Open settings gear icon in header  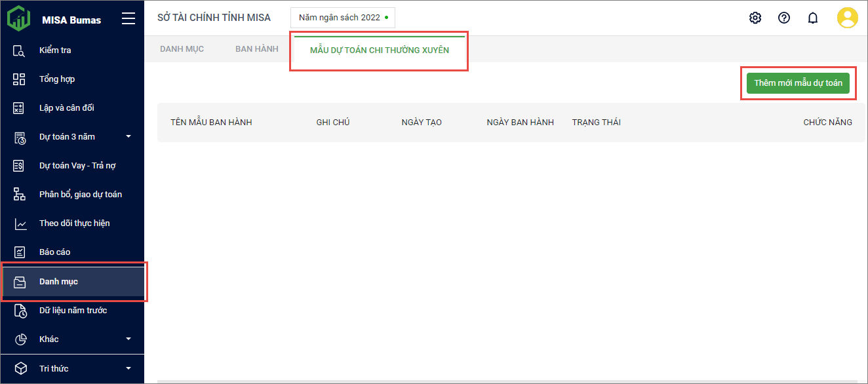click(x=755, y=18)
